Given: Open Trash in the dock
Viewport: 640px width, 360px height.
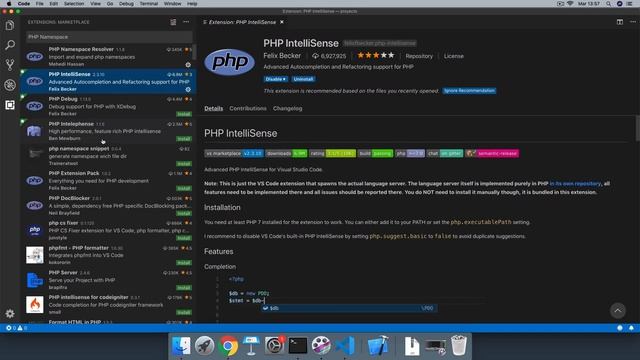Looking at the screenshot, I should (x=459, y=346).
